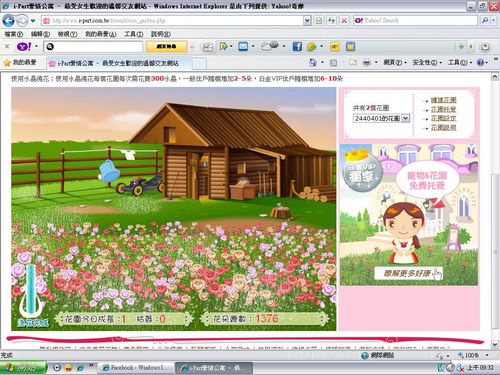Open the 工具(O) command bar dropdown
The image size is (500, 375).
(459, 63)
